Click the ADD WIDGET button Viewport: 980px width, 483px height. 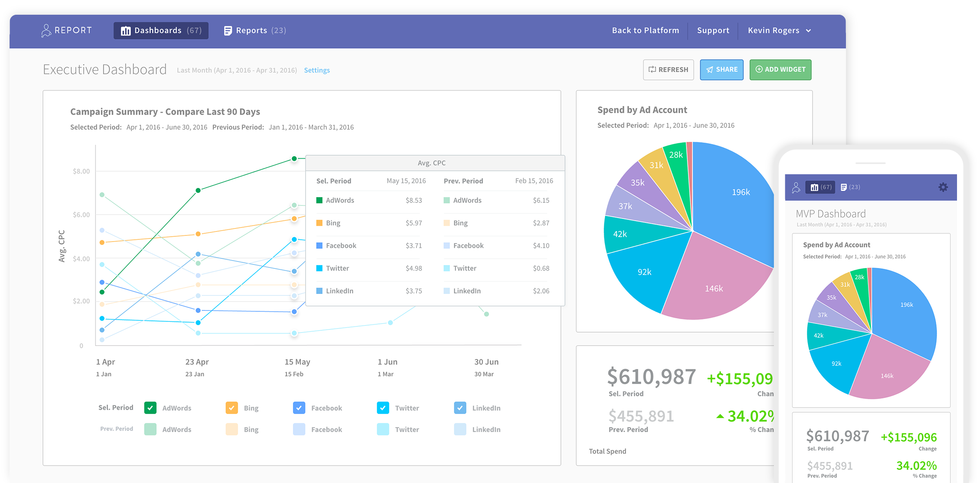(780, 70)
